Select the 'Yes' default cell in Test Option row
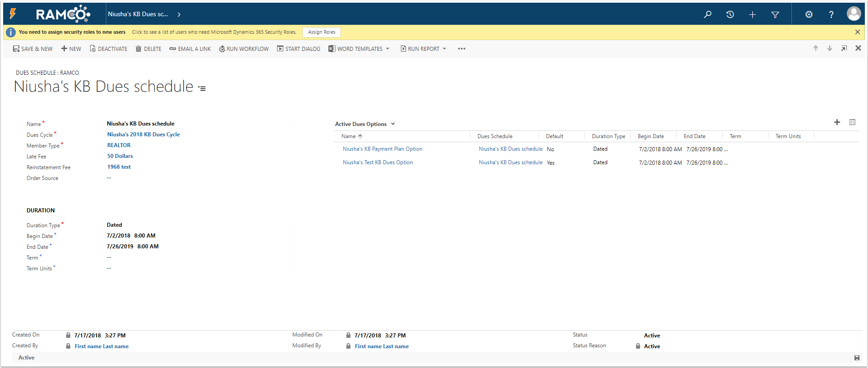The image size is (868, 368). 550,163
